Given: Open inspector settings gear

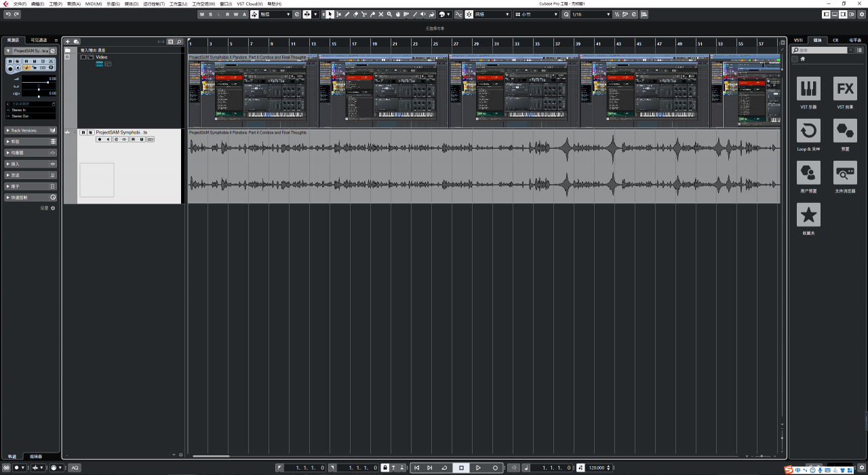Looking at the screenshot, I should tap(53, 208).
